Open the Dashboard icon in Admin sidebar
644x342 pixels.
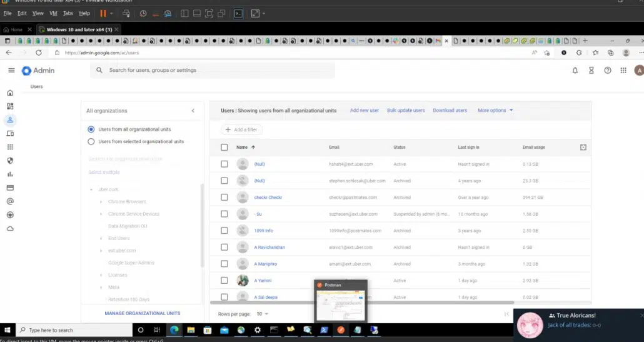pyautogui.click(x=10, y=106)
